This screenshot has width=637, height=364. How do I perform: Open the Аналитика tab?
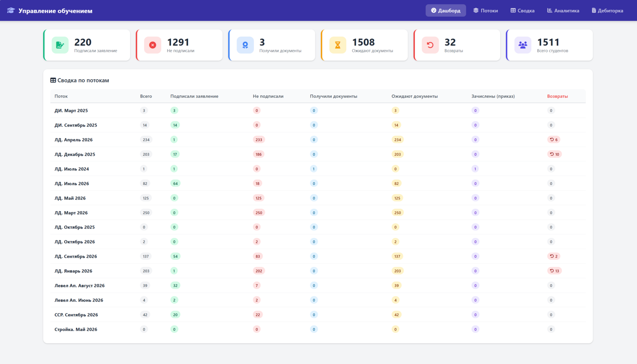pos(563,11)
